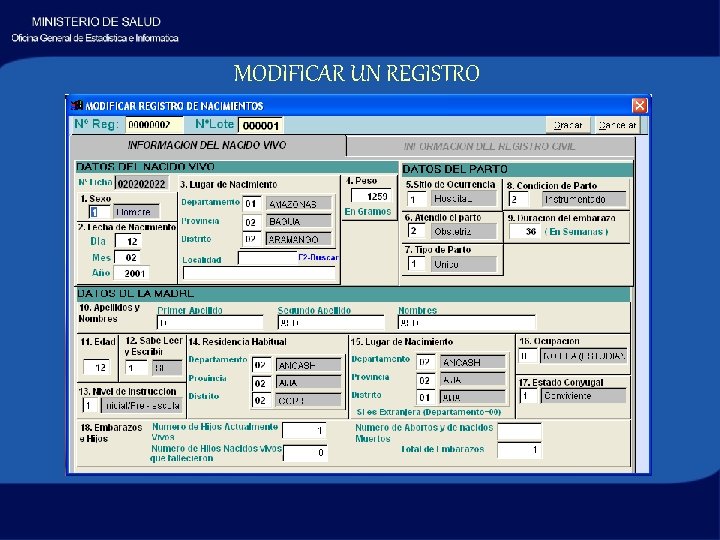This screenshot has height=540, width=720.
Task: Click the Peso value field
Action: point(371,196)
